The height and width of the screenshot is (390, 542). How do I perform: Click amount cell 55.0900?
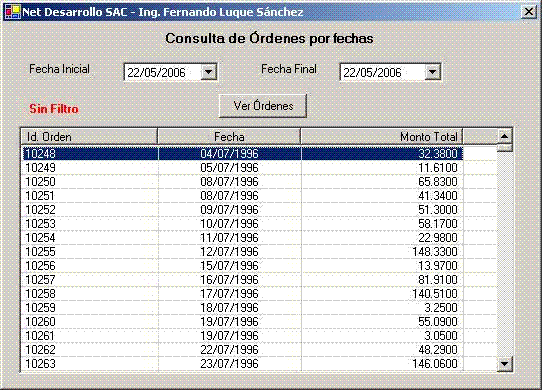[382, 322]
